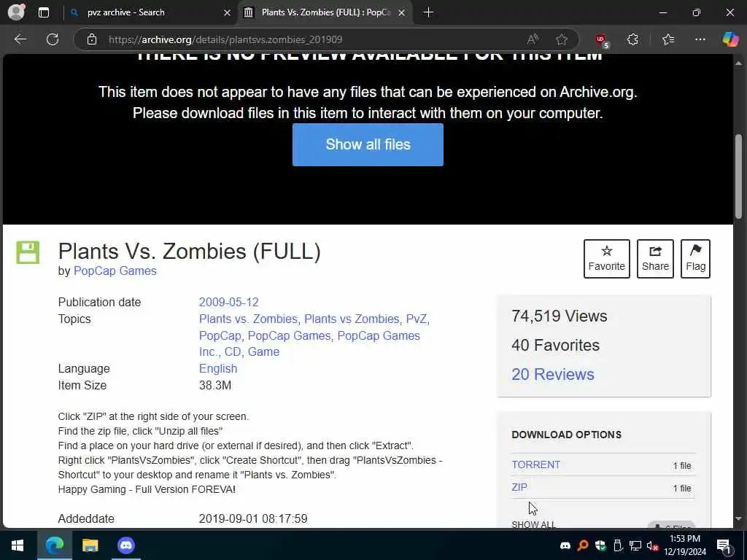Open the Copilot sidebar icon

(730, 39)
